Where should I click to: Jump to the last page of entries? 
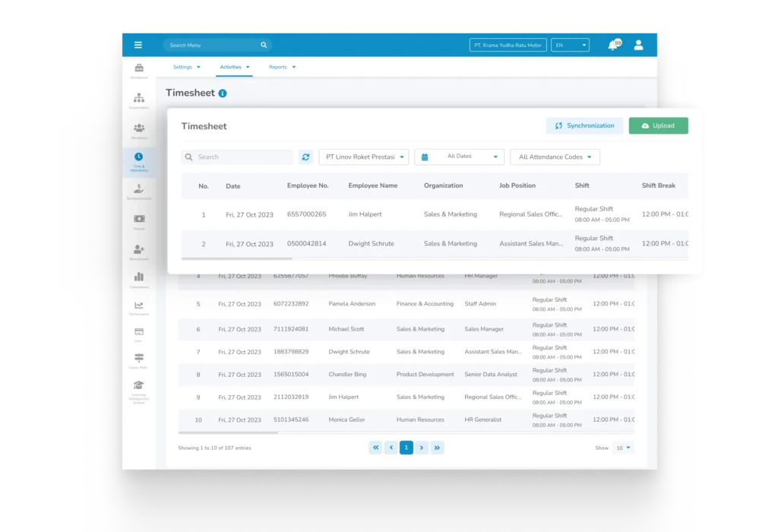point(437,448)
